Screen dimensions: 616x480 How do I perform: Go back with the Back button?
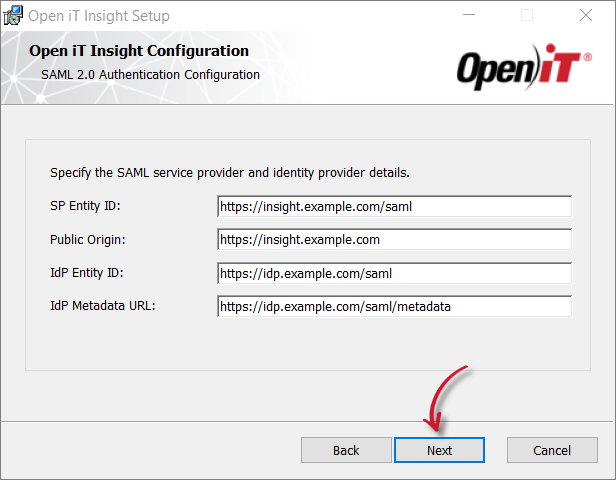coord(346,450)
